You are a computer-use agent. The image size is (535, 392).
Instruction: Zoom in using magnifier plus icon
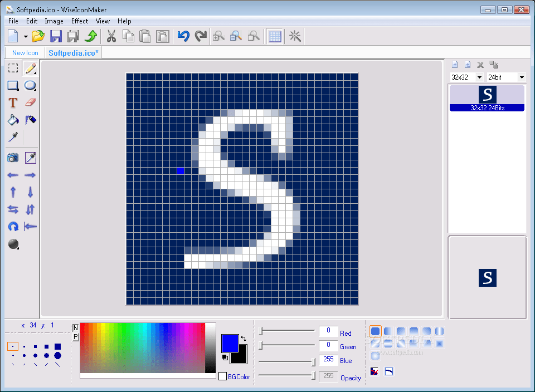[x=218, y=36]
